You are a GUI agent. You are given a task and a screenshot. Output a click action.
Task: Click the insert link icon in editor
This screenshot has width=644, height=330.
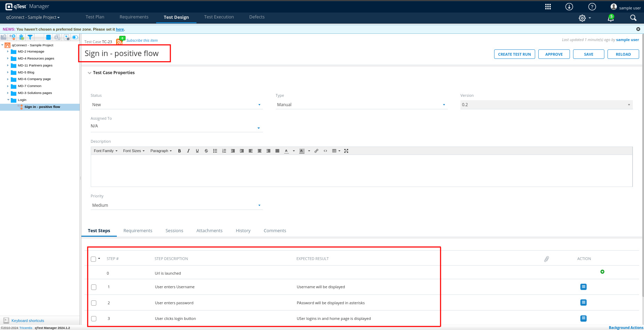click(x=316, y=151)
